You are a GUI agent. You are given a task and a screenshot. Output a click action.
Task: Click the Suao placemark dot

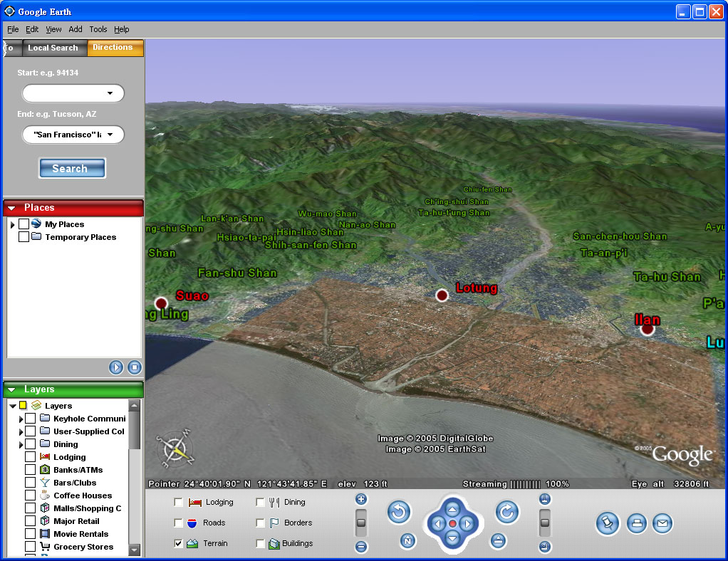click(161, 303)
